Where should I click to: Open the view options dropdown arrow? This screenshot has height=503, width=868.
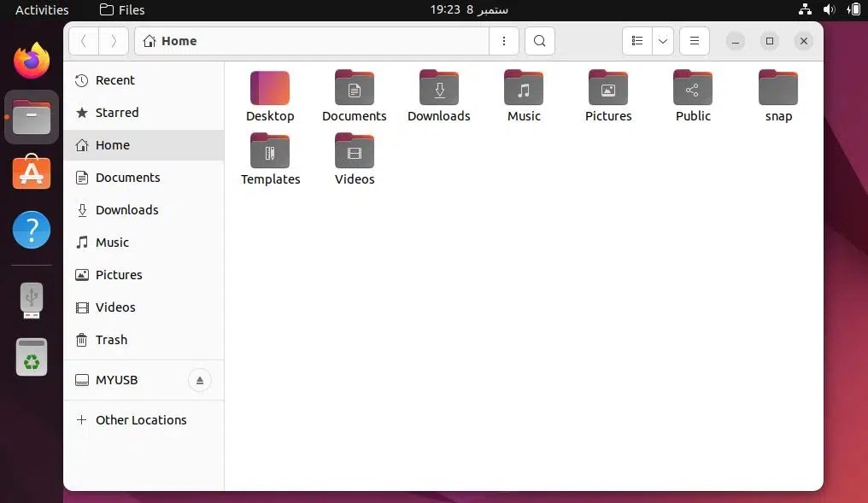tap(662, 41)
